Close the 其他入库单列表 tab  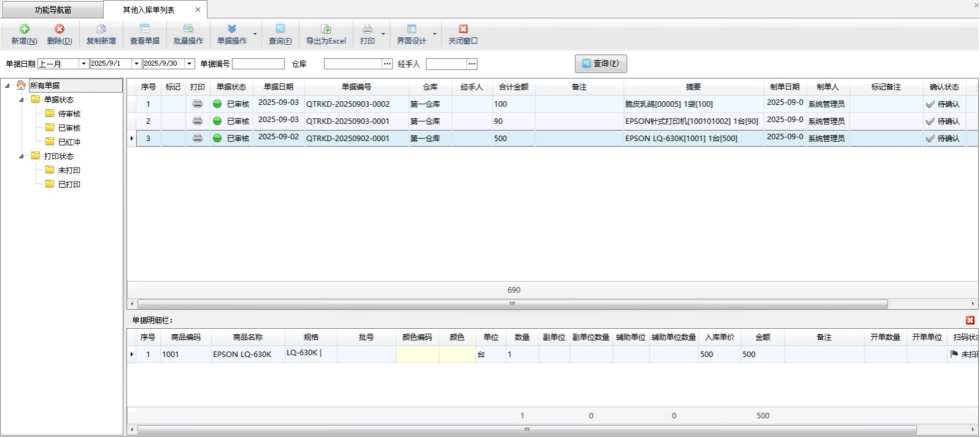coord(198,10)
